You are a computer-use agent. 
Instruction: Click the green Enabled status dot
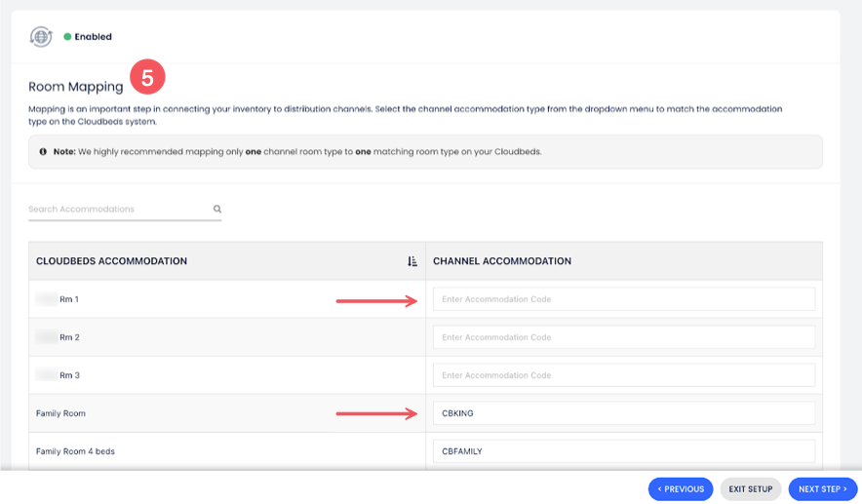(67, 37)
